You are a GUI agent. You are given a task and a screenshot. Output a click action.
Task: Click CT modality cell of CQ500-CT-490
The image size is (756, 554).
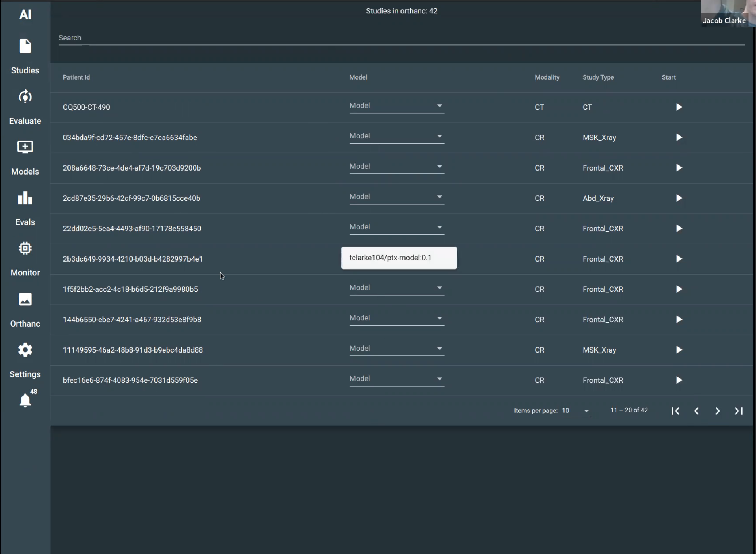[539, 107]
